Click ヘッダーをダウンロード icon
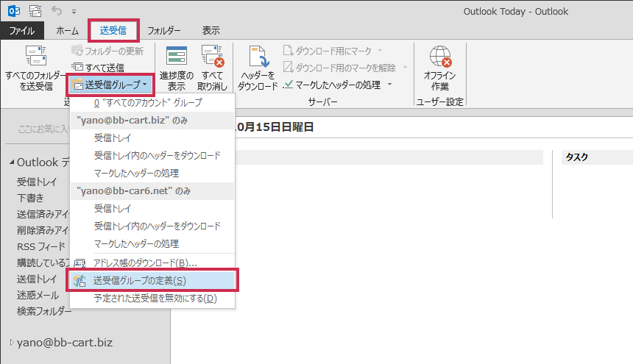 tap(259, 57)
